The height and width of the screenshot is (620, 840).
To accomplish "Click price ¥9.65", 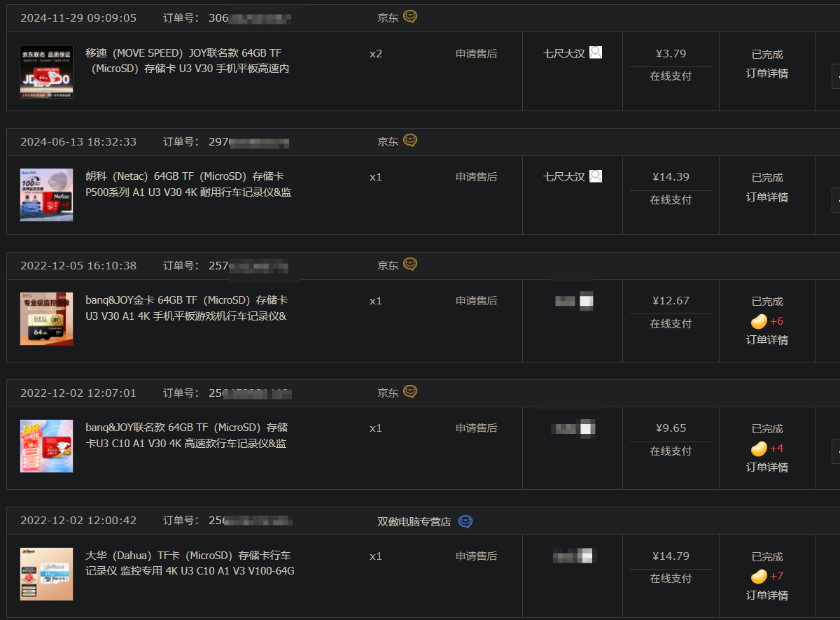I will 671,428.
